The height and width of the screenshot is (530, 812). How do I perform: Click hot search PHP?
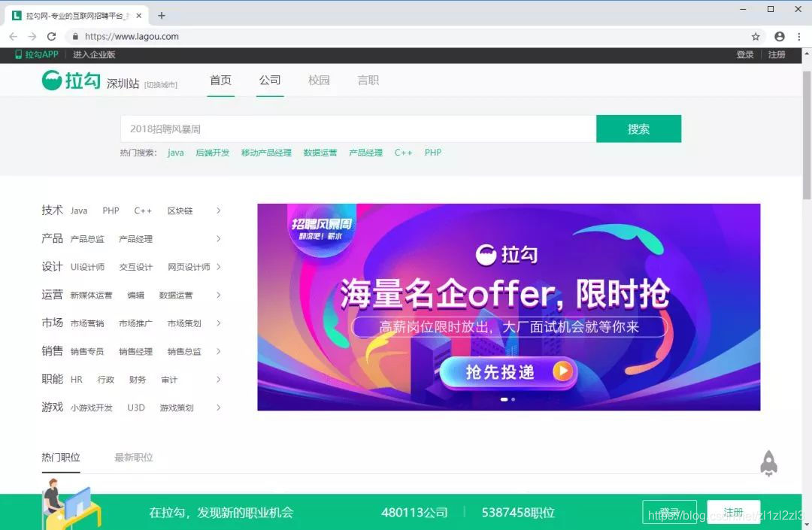pos(433,153)
